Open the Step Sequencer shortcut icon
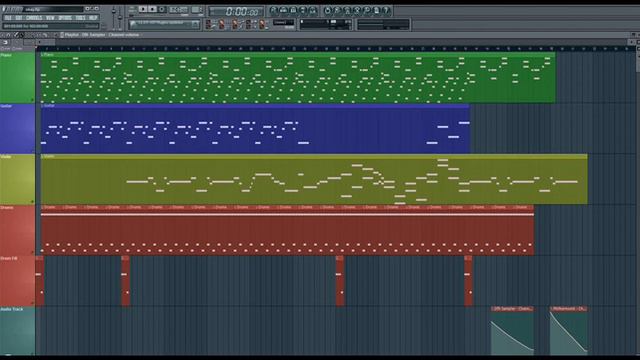Image resolution: width=640 pixels, height=360 pixels. pos(283,10)
